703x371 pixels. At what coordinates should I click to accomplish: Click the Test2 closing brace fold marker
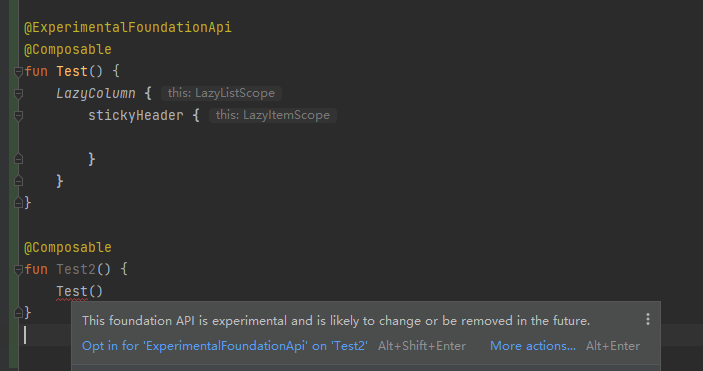point(18,312)
